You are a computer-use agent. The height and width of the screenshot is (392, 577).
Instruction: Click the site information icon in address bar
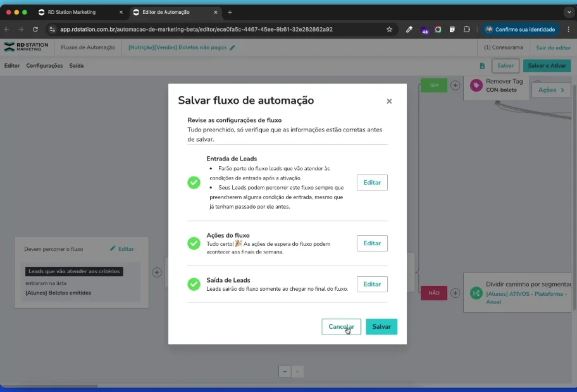click(53, 30)
